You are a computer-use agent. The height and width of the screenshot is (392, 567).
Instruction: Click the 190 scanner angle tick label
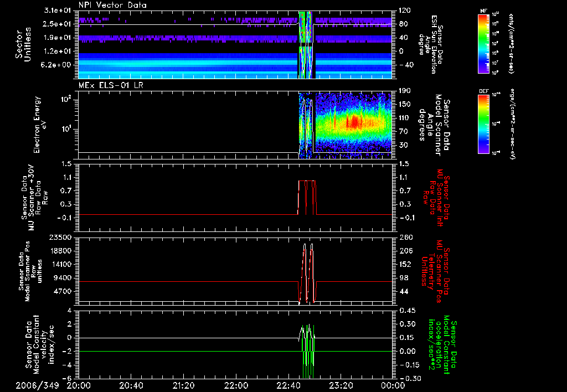[x=405, y=91]
